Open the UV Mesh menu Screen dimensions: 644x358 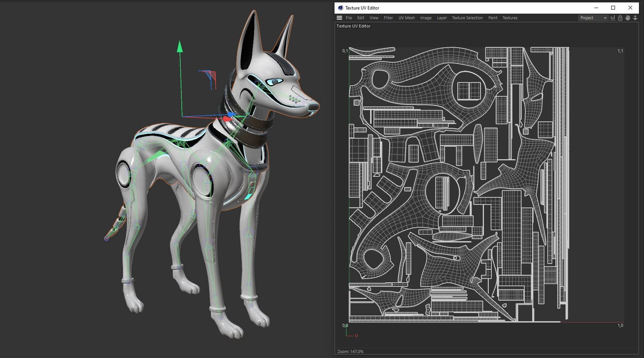pos(407,18)
